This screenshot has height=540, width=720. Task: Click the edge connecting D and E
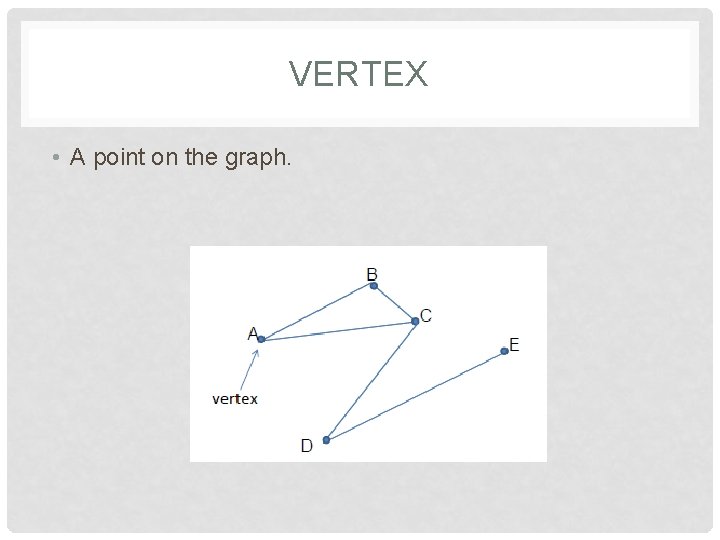pos(415,396)
